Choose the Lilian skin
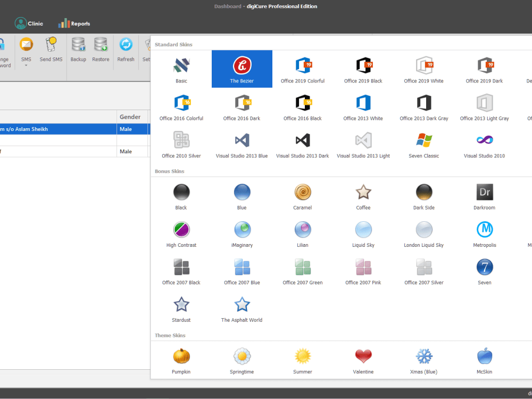 click(302, 234)
